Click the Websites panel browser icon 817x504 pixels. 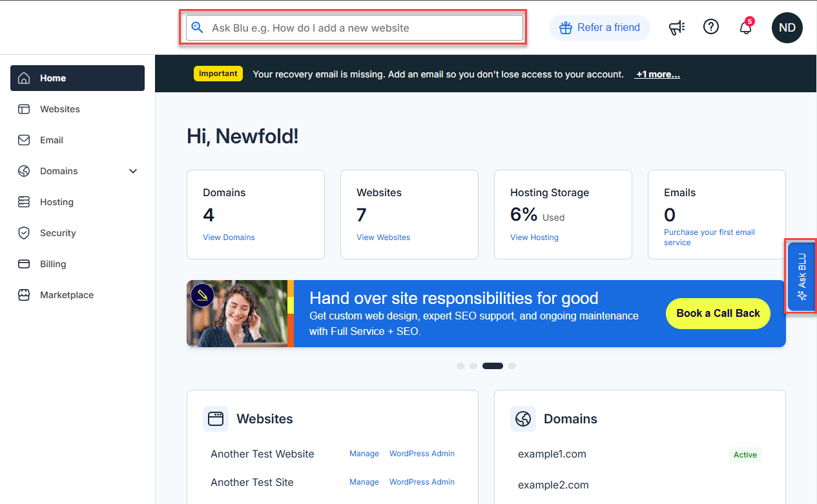pyautogui.click(x=216, y=419)
